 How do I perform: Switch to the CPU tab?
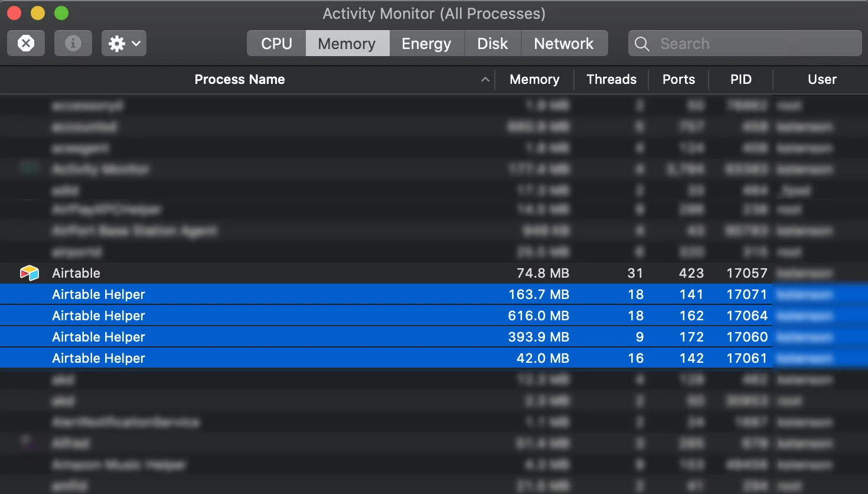tap(276, 43)
